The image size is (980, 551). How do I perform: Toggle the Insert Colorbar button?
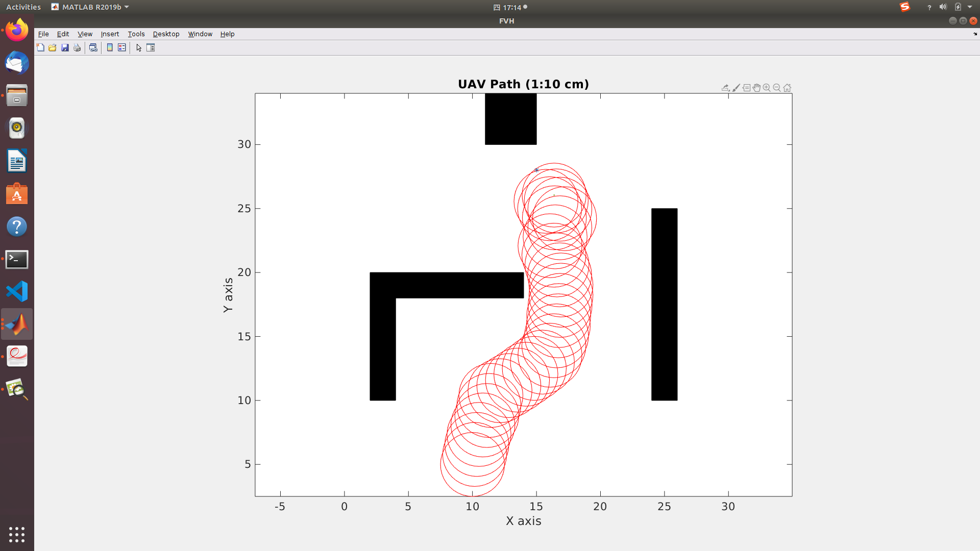110,47
